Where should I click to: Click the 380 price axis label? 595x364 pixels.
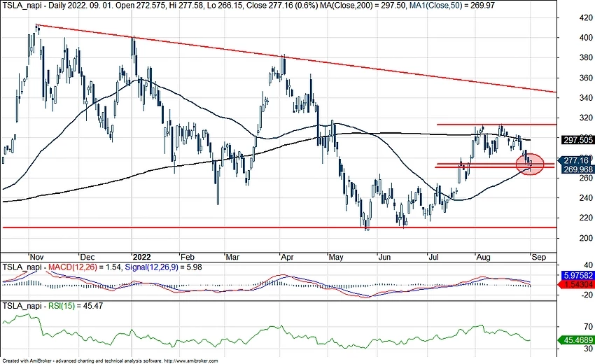click(x=586, y=57)
